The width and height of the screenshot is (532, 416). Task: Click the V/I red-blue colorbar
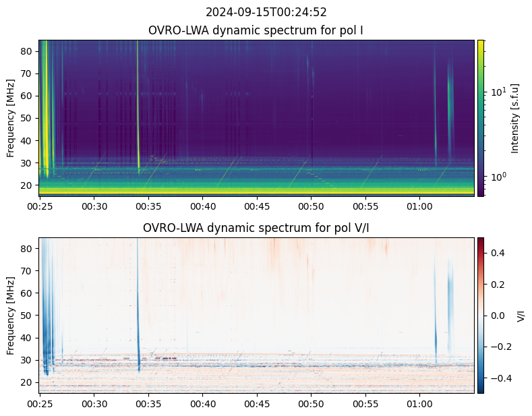tap(481, 316)
